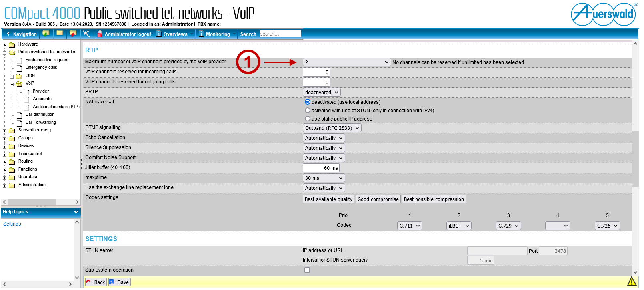Open exchange line replacement tone dropdown
The image size is (644, 290).
click(x=324, y=188)
